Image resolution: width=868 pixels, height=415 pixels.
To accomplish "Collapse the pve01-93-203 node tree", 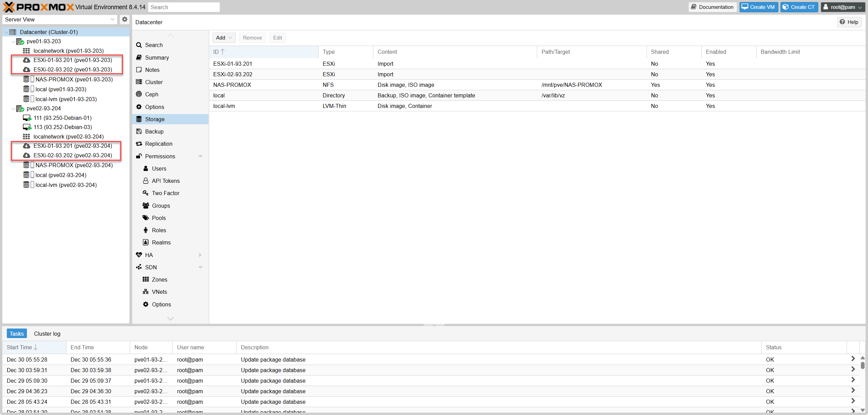I will click(13, 42).
